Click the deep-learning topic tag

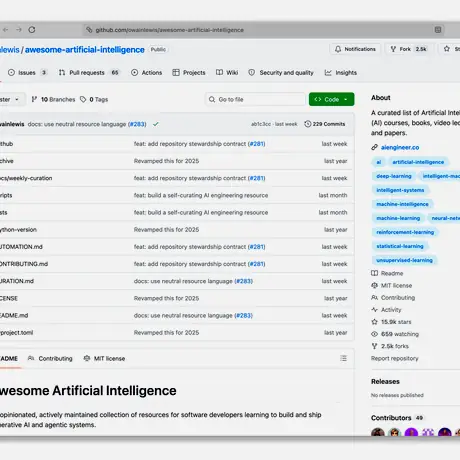point(394,176)
